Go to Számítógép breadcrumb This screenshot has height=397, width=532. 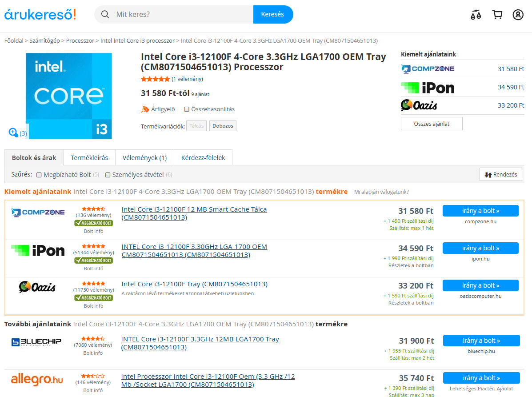pyautogui.click(x=44, y=41)
